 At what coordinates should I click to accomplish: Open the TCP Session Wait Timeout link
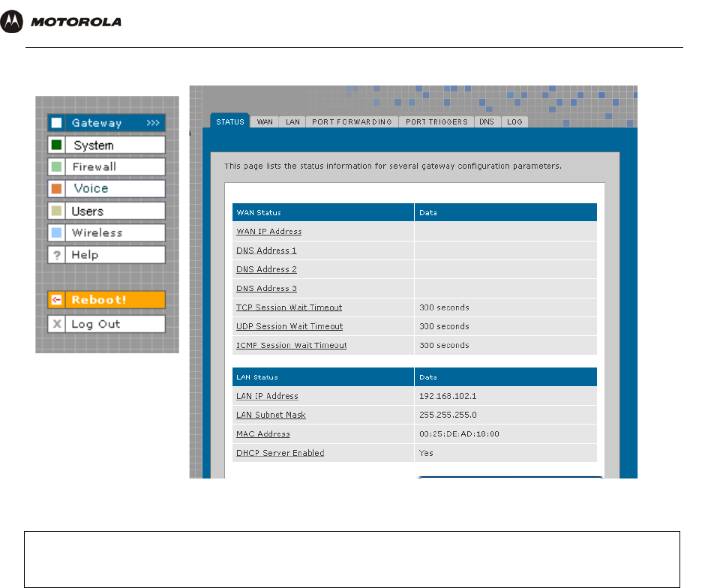[x=289, y=307]
